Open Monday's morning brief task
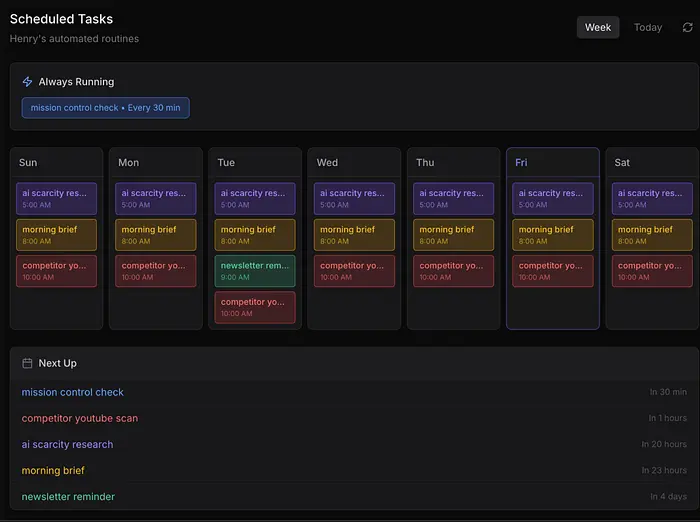700x522 pixels. click(156, 235)
